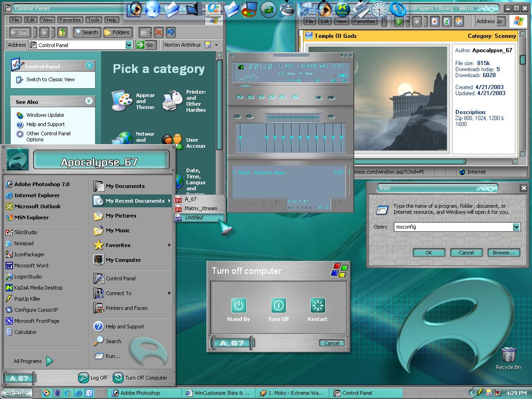Open the Tools menu in Control Panel
The width and height of the screenshot is (532, 399).
93,20
